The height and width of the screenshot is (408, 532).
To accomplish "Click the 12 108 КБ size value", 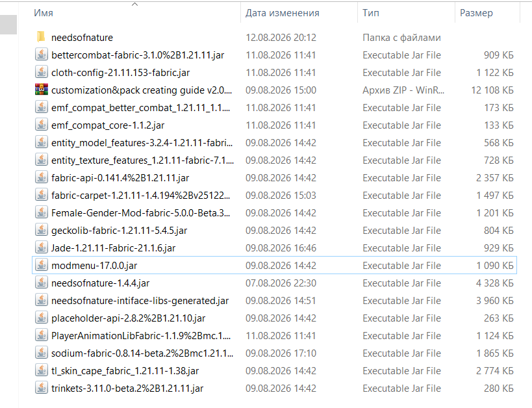I will click(492, 90).
